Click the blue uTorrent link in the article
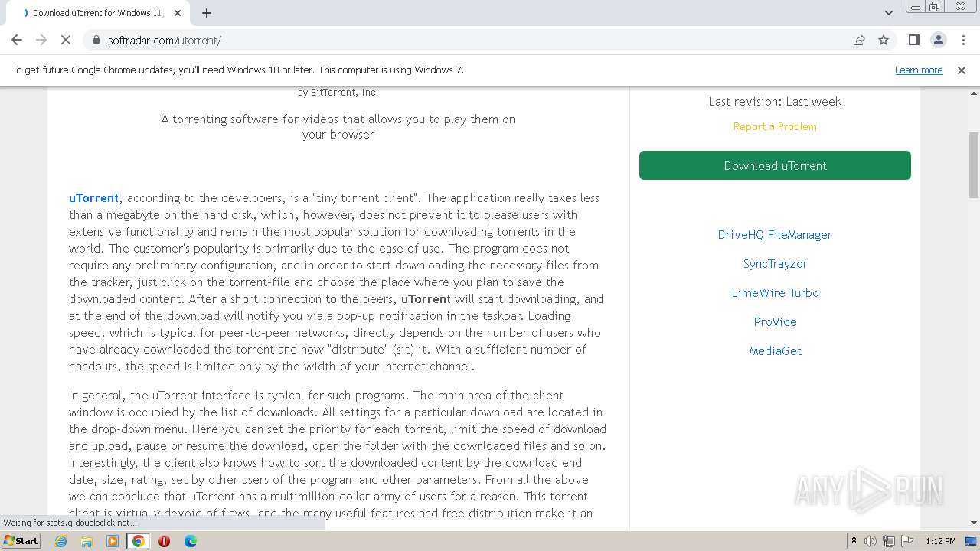This screenshot has height=551, width=980. 93,198
